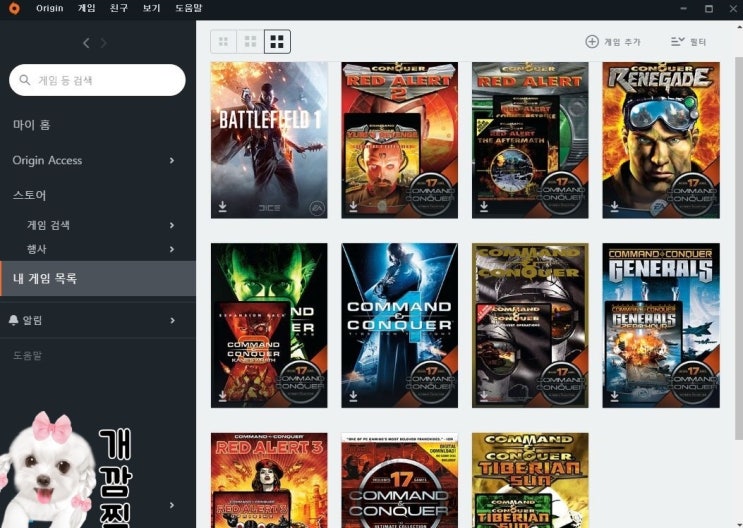The width and height of the screenshot is (743, 528).
Task: Open the Kane's Wrath game tile
Action: tap(269, 325)
